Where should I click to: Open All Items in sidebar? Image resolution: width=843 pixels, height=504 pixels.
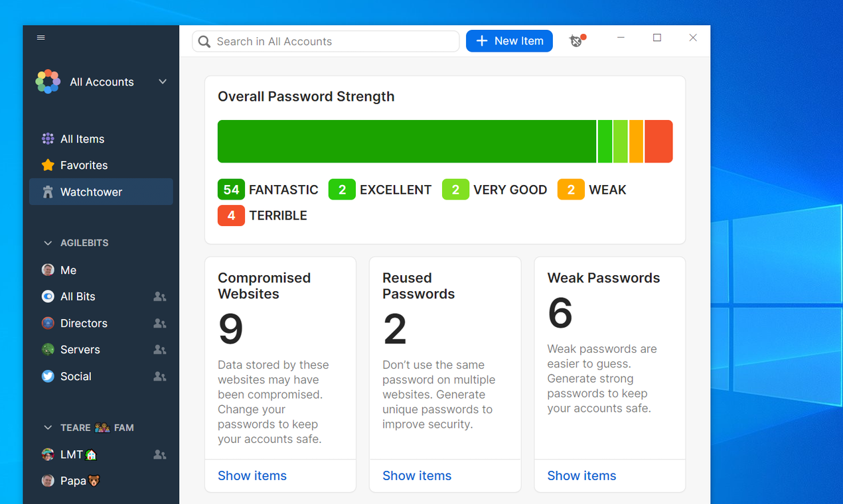coord(101,139)
